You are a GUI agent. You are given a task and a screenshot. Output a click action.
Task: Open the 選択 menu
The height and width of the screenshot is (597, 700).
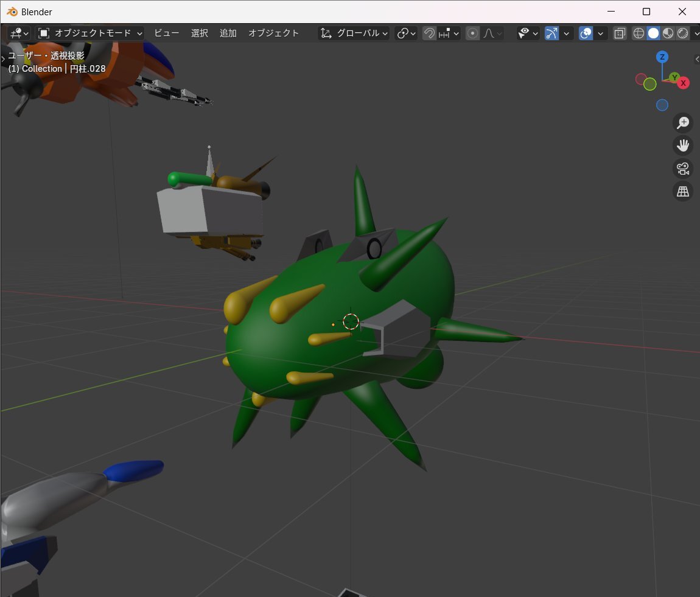200,33
